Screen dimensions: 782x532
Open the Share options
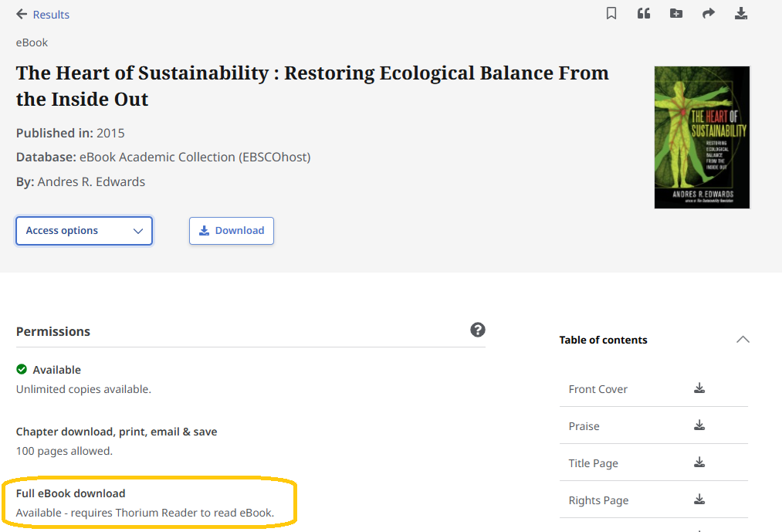(x=709, y=13)
